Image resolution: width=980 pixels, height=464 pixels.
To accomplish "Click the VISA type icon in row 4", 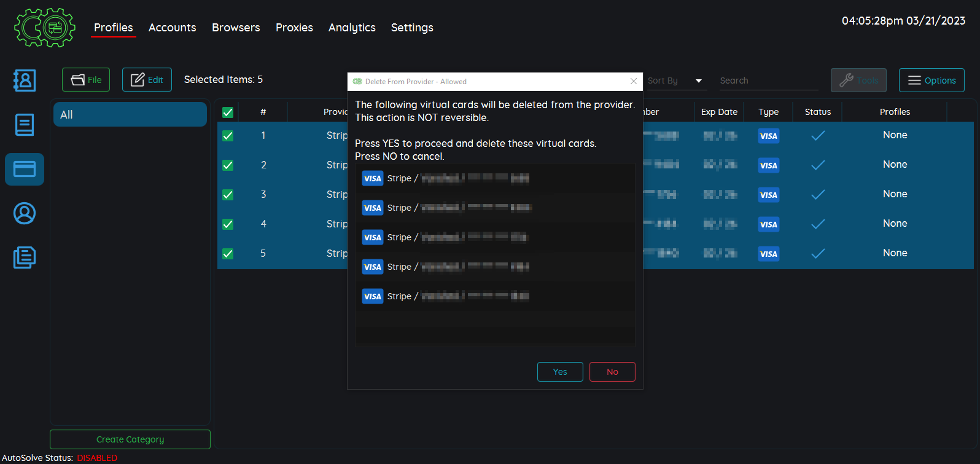I will point(769,224).
